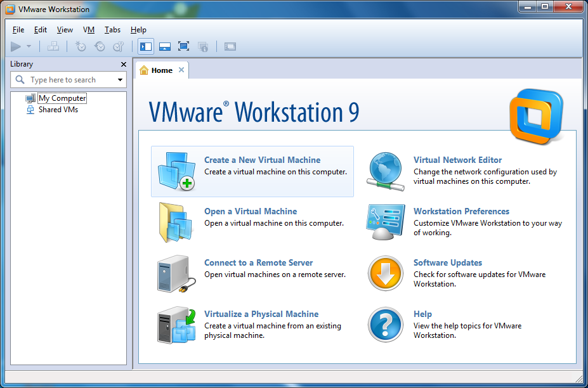Click the Create a New Virtual Machine icon
This screenshot has width=588, height=388.
pos(176,171)
